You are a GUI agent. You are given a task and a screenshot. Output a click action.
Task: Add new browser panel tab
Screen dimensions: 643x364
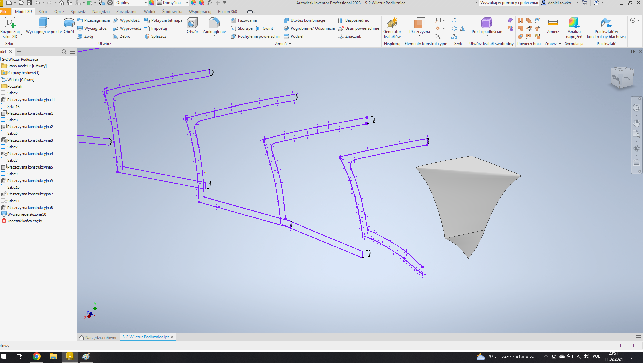pos(19,52)
